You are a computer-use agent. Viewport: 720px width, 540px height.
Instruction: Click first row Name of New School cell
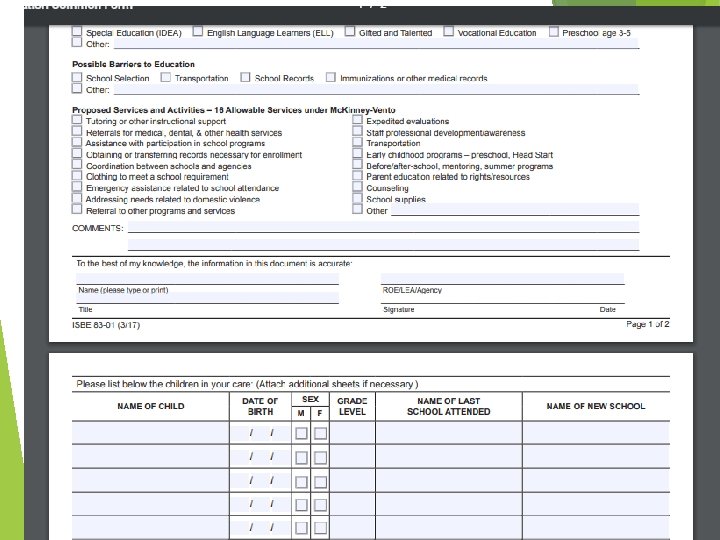[x=596, y=433]
